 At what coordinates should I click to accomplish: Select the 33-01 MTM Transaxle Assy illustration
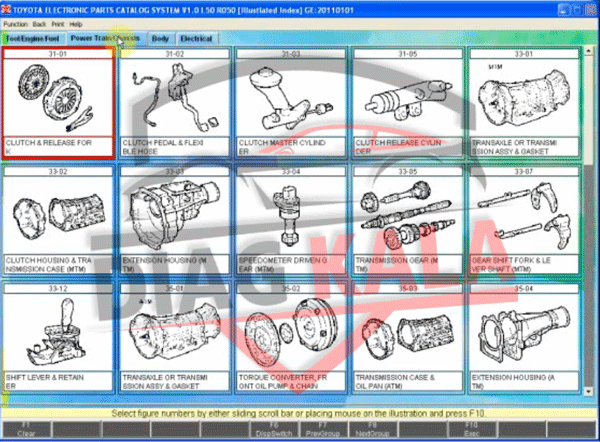coord(524,98)
